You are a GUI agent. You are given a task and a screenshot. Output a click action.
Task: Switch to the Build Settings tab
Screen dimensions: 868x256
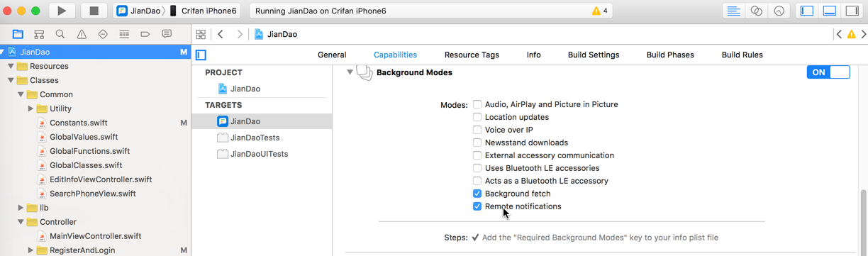coord(594,55)
